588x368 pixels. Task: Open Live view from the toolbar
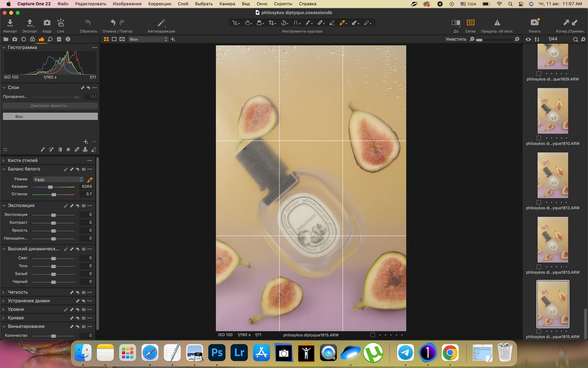(x=60, y=23)
